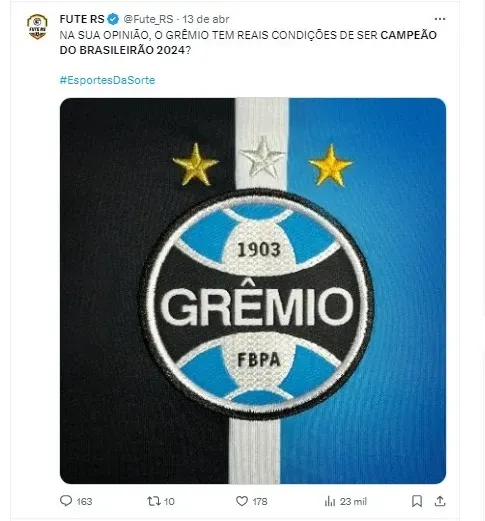Like the post with the heart icon
Image resolution: width=485 pixels, height=521 pixels.
click(x=242, y=501)
